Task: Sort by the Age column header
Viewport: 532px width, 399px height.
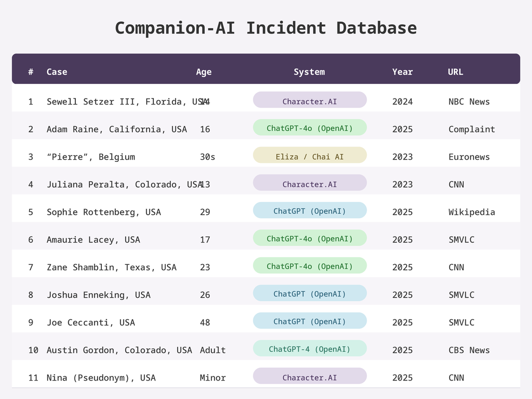Action: point(204,72)
